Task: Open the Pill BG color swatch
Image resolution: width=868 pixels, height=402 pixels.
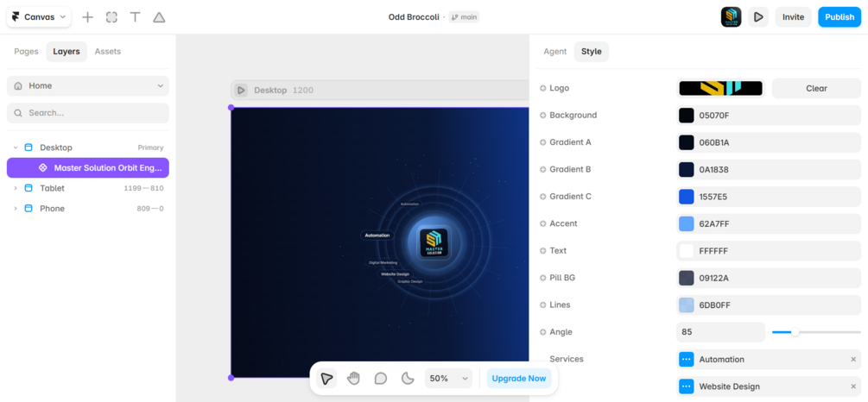Action: tap(687, 278)
